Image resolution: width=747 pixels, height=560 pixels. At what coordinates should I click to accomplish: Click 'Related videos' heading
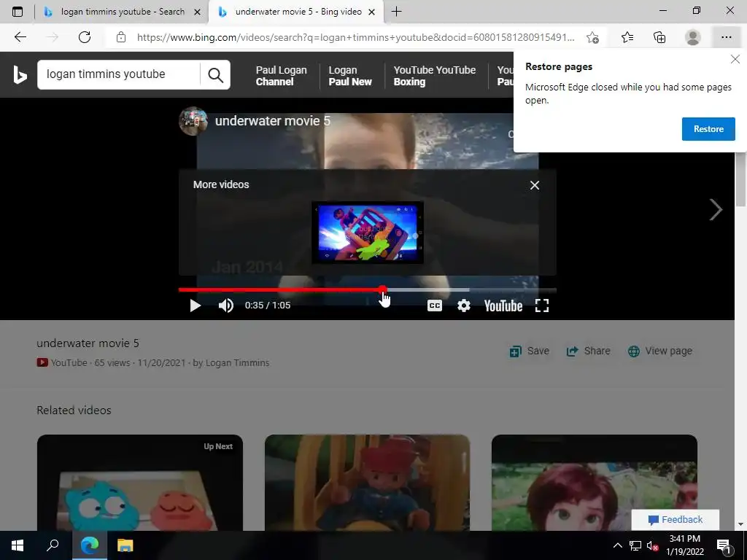74,411
